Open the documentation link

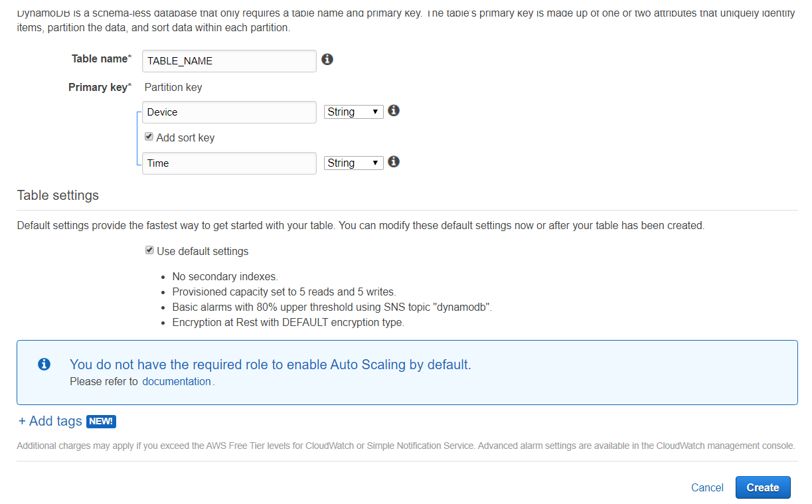177,381
